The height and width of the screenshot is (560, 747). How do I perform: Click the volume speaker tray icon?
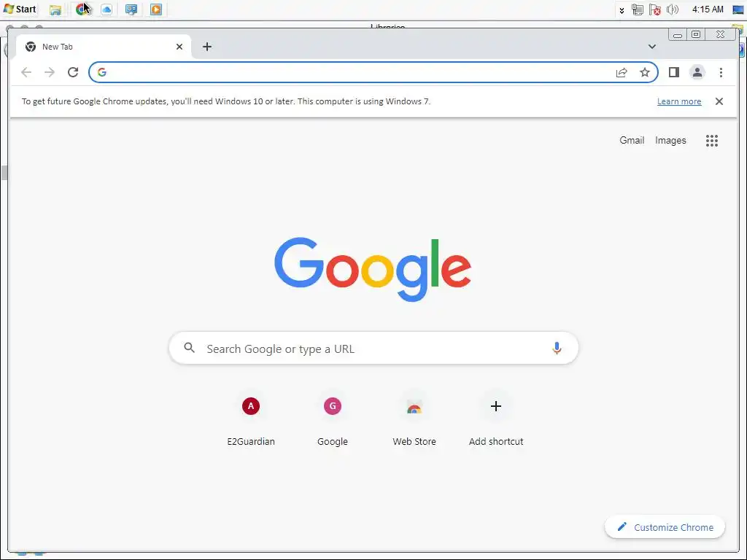click(x=672, y=9)
